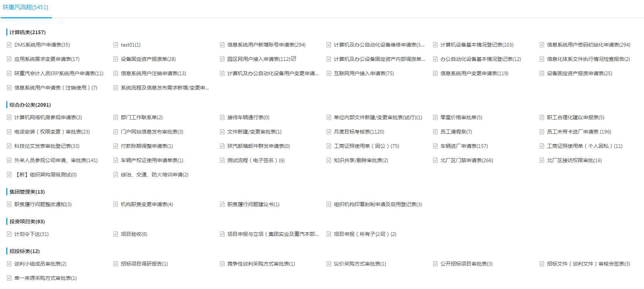The height and width of the screenshot is (289, 644).
Task: Click the document icon beside 公开招标项目审批表
Action: 435,264
